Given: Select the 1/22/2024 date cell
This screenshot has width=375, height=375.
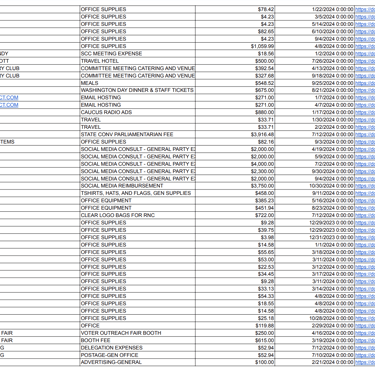Looking at the screenshot, I should click(x=315, y=9).
